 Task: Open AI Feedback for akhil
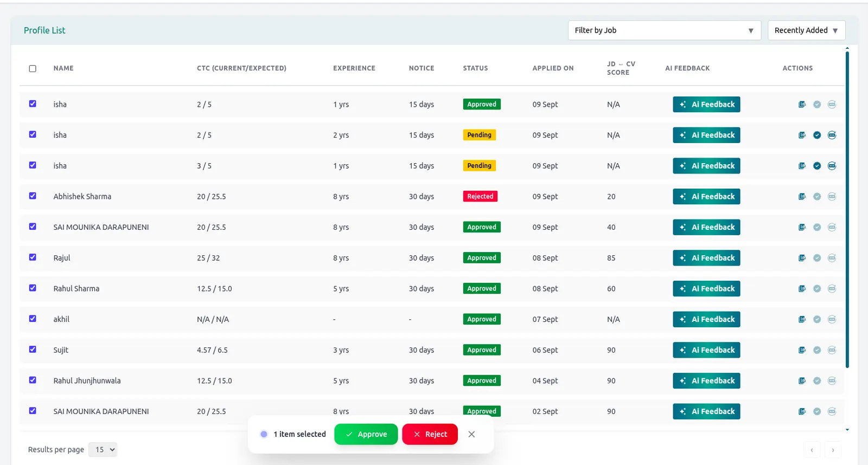pyautogui.click(x=706, y=320)
